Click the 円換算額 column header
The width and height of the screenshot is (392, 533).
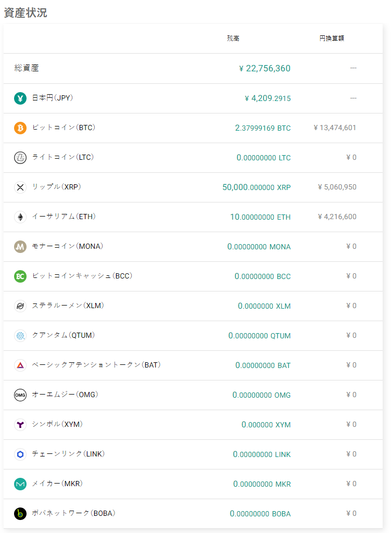pos(332,39)
